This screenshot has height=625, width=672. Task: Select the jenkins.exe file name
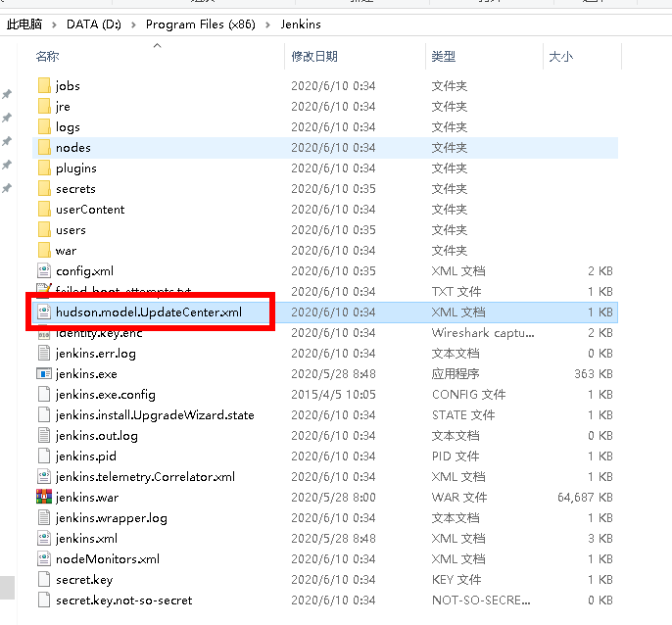pyautogui.click(x=86, y=374)
